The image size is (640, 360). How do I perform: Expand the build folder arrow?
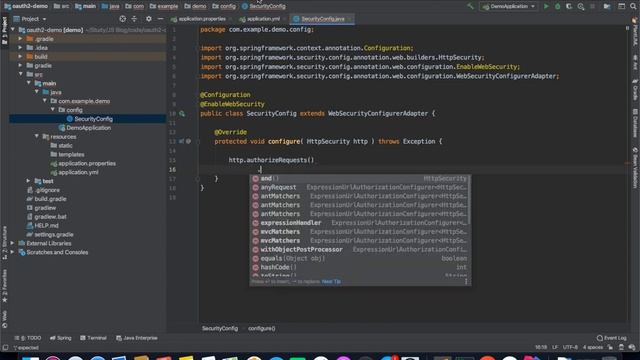tap(20, 56)
